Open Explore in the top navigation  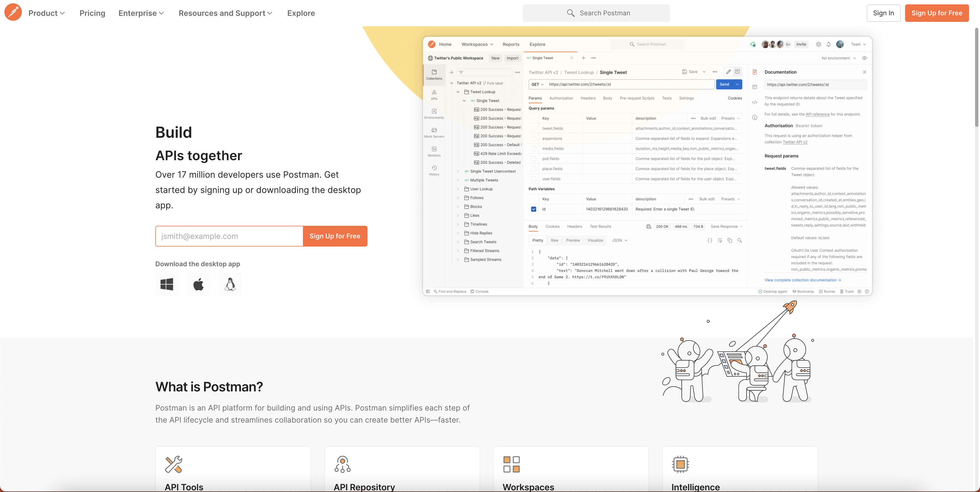click(301, 13)
